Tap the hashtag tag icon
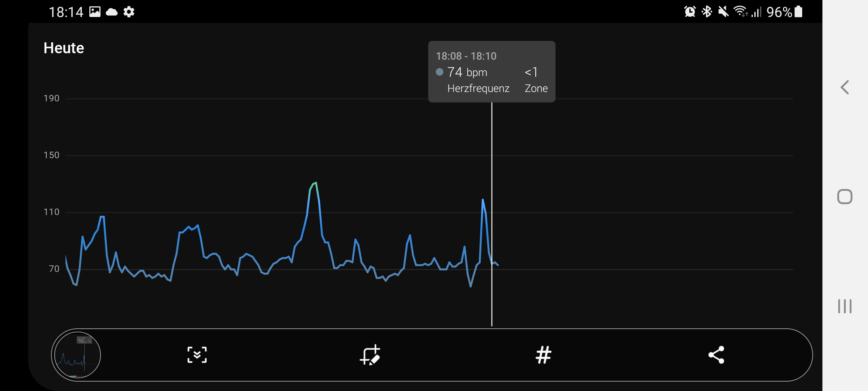The width and height of the screenshot is (868, 391). coord(543,355)
